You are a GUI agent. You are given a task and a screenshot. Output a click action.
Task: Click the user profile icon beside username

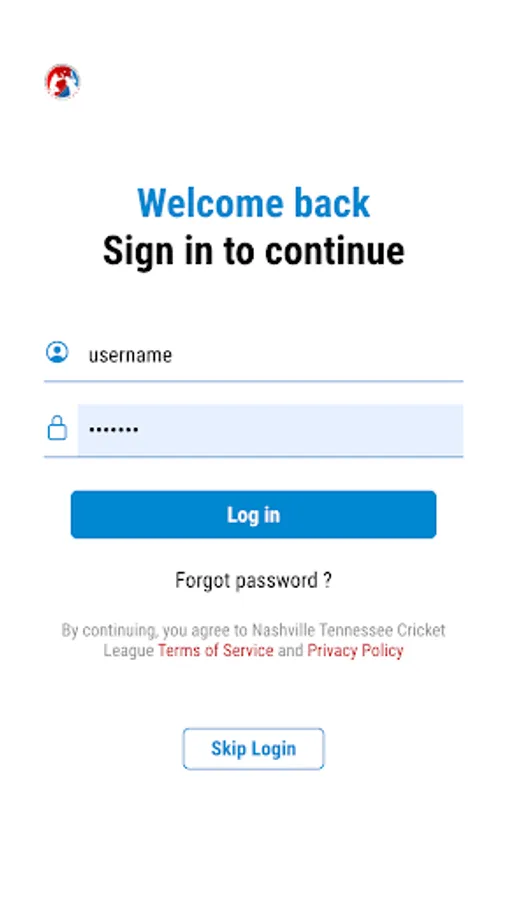tap(57, 352)
